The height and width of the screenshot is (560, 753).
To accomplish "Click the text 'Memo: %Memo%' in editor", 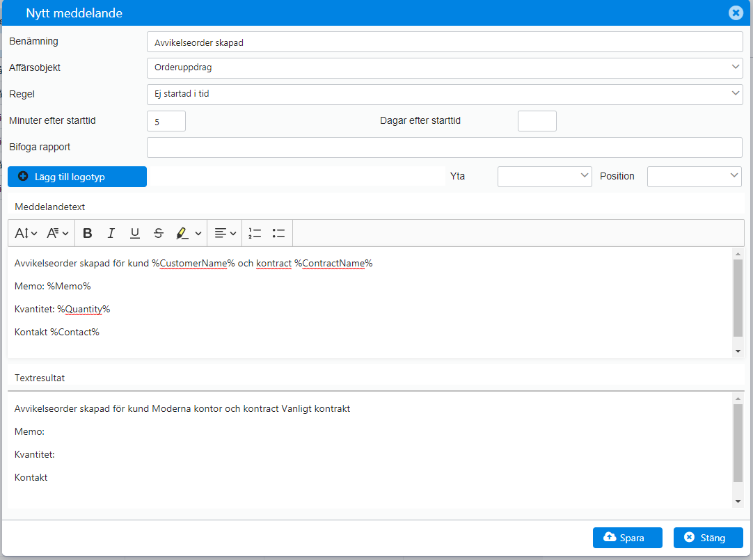I will 52,286.
